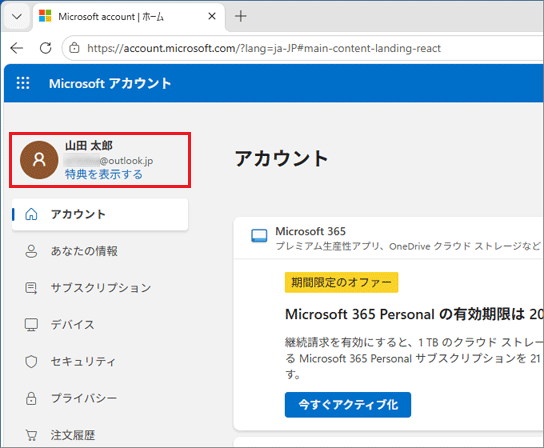Click the monitor icon for デバイス
544x448 pixels.
[x=31, y=325]
